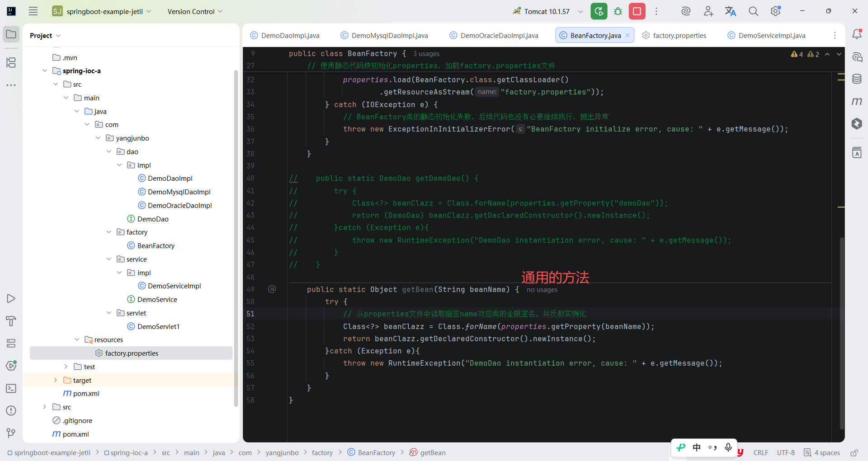
Task: Open more run actions menu
Action: pyautogui.click(x=656, y=11)
